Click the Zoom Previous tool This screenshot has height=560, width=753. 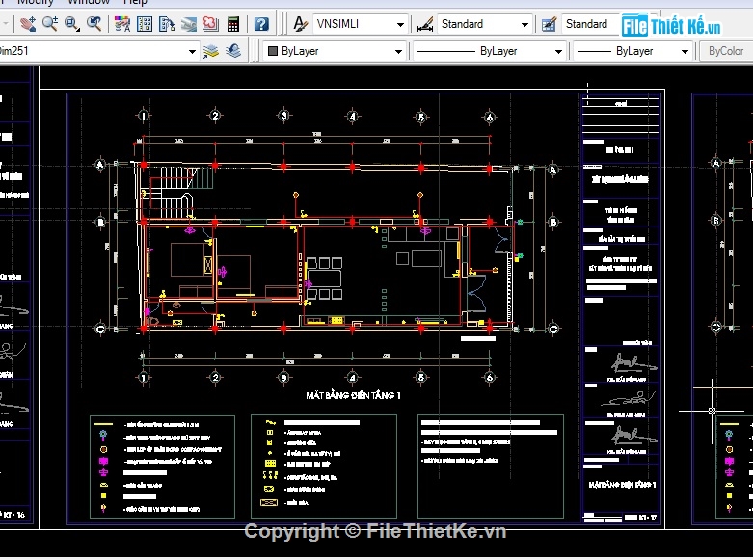[x=94, y=23]
